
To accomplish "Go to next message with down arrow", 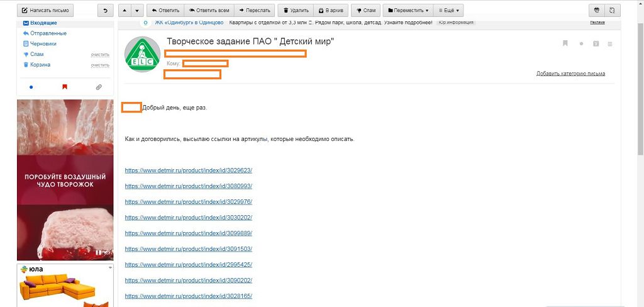I will (x=138, y=10).
